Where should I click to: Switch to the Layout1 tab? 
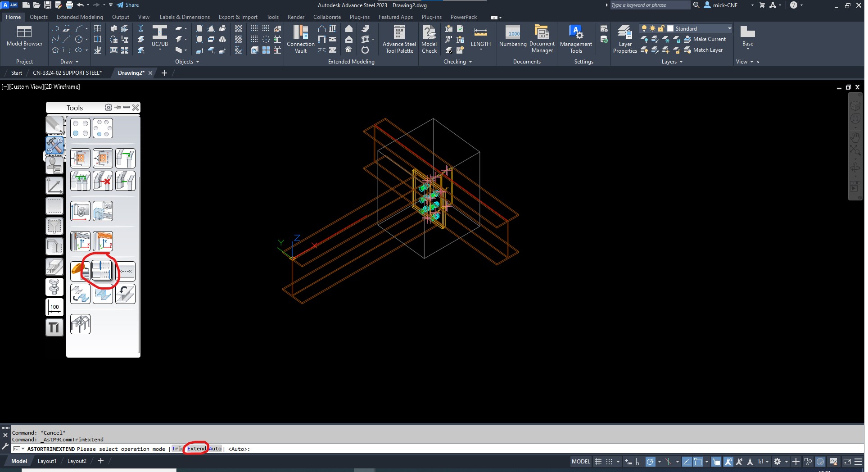click(47, 461)
